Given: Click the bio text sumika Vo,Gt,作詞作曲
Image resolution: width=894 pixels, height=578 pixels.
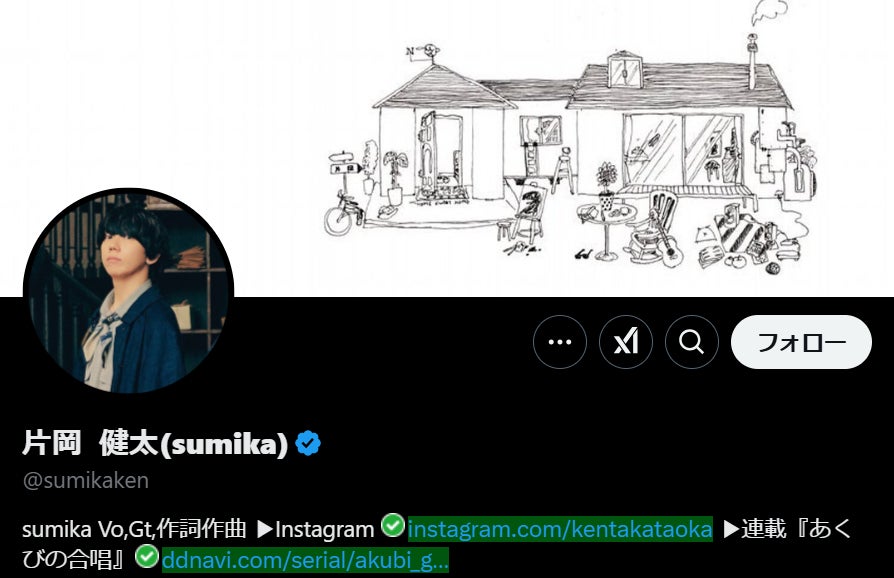Looking at the screenshot, I should 134,529.
